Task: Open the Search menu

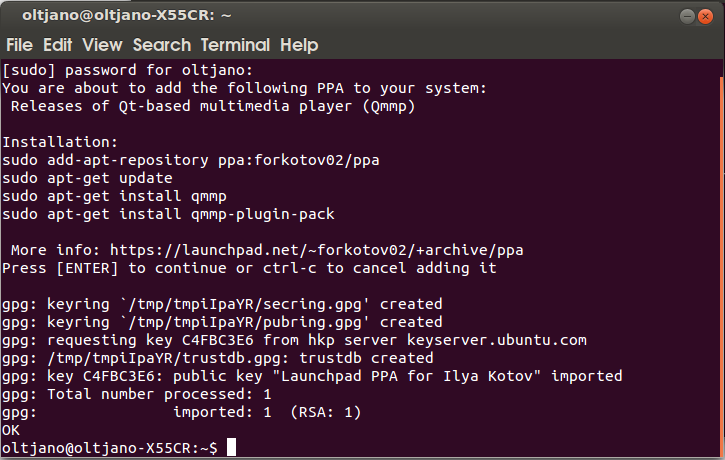Action: click(161, 45)
